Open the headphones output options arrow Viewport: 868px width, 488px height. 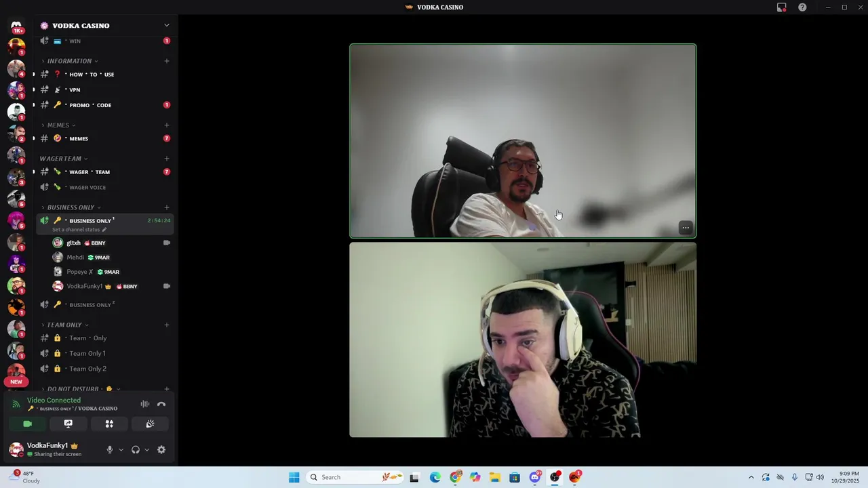pos(146,449)
